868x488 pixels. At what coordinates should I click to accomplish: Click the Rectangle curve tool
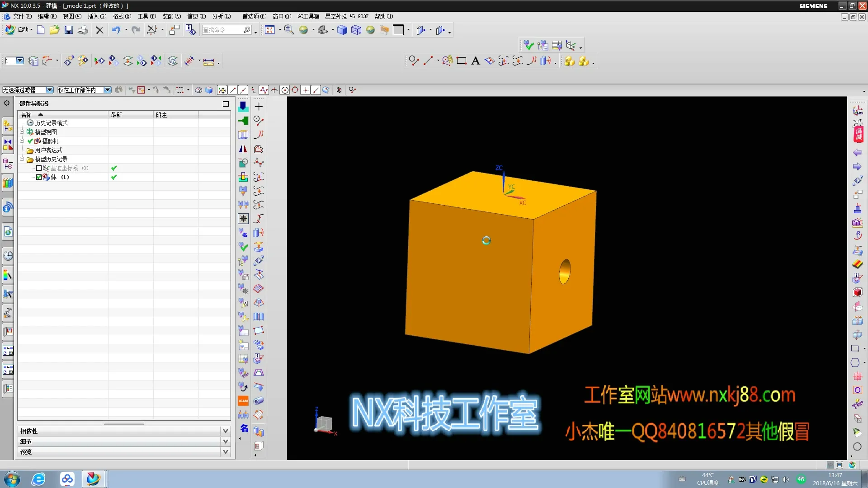coord(461,61)
